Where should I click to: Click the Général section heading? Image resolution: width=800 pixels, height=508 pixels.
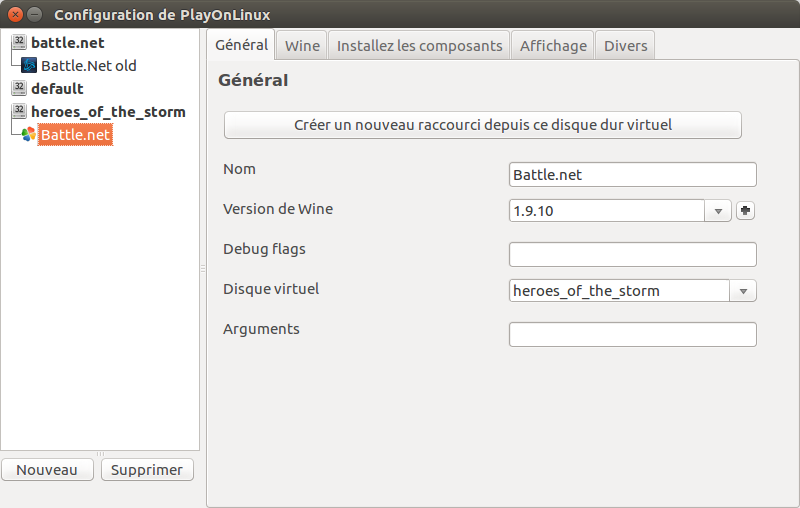coord(253,80)
